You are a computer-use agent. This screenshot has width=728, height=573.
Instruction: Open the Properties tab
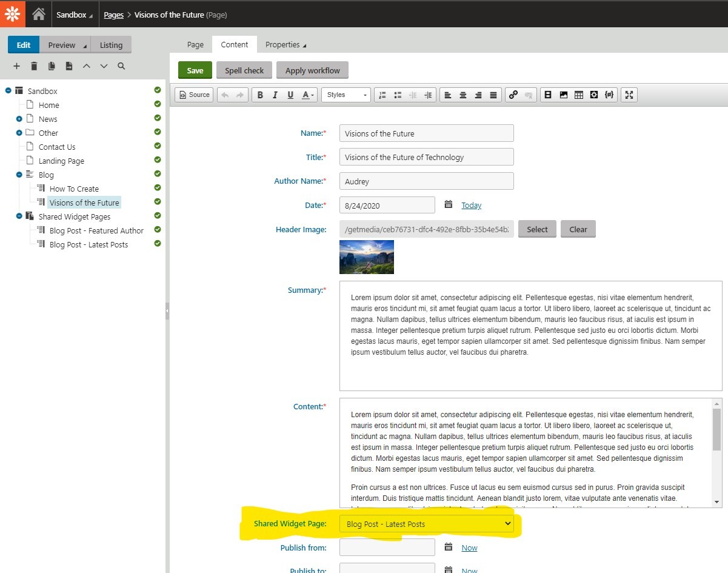coord(286,44)
